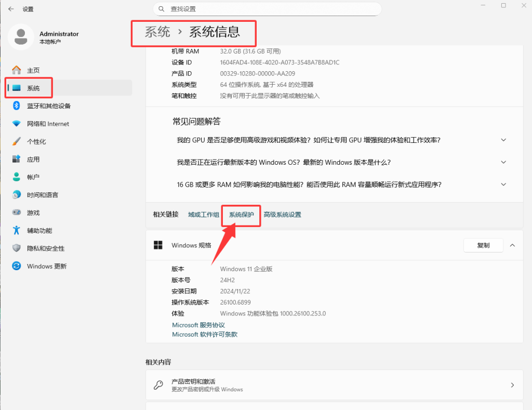Expand the GPU FAQ question

point(503,140)
